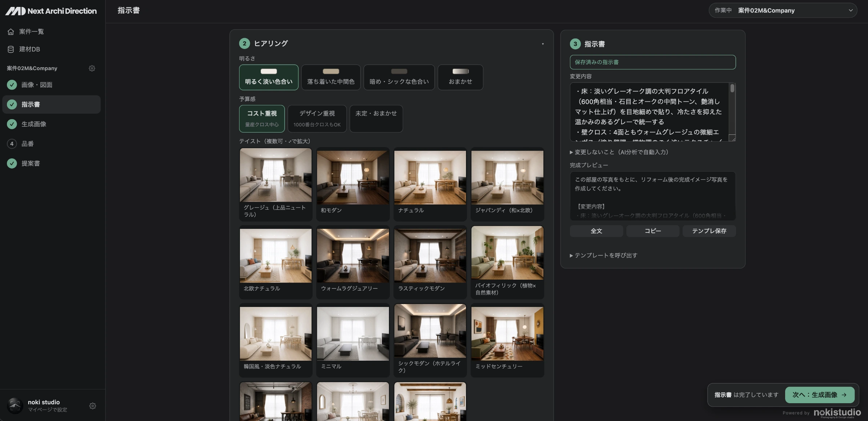Viewport: 868px width, 421px height.
Task: Choose budget option デザイン重視
Action: click(x=317, y=119)
